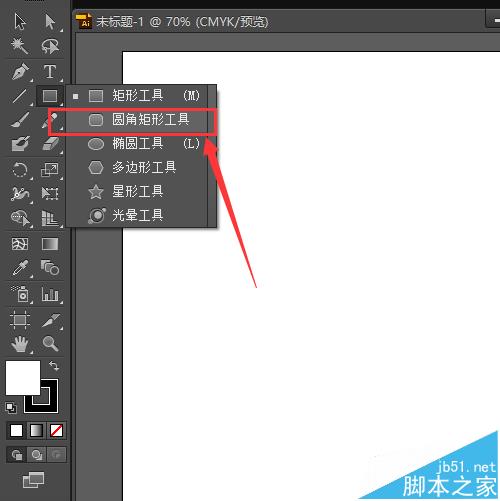Select the Hand tool
This screenshot has height=501, width=500.
(x=20, y=344)
